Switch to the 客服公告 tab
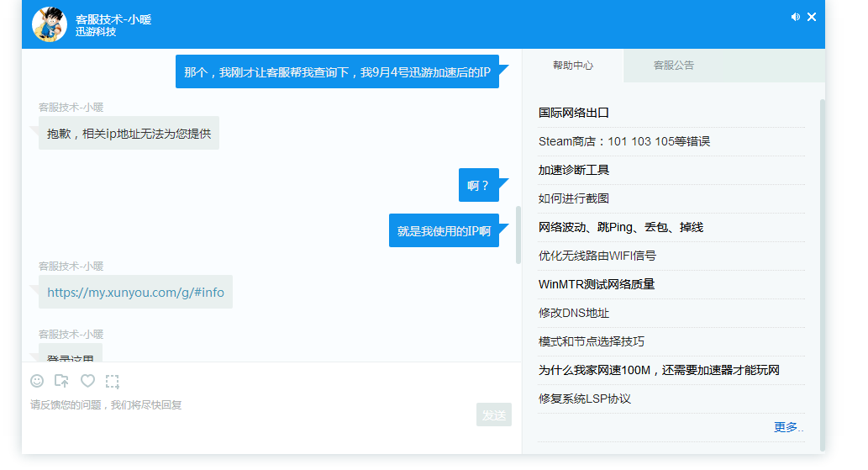The width and height of the screenshot is (868, 470). coord(674,66)
